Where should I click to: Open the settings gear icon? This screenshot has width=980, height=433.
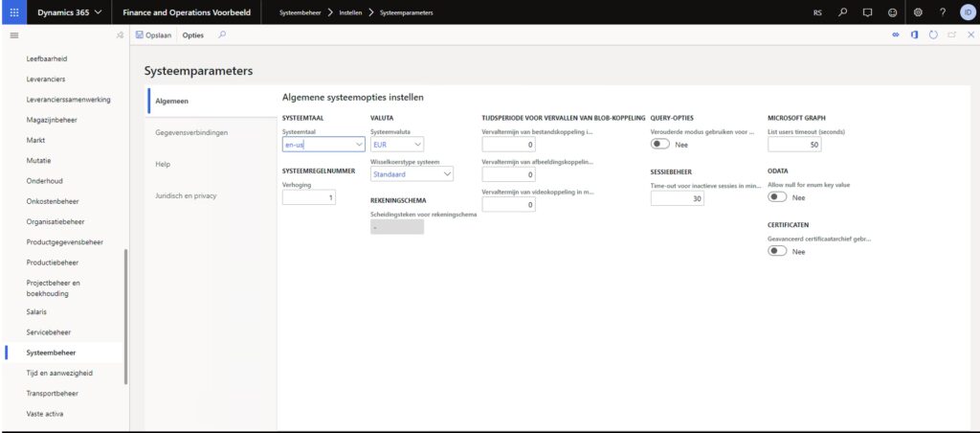[917, 12]
